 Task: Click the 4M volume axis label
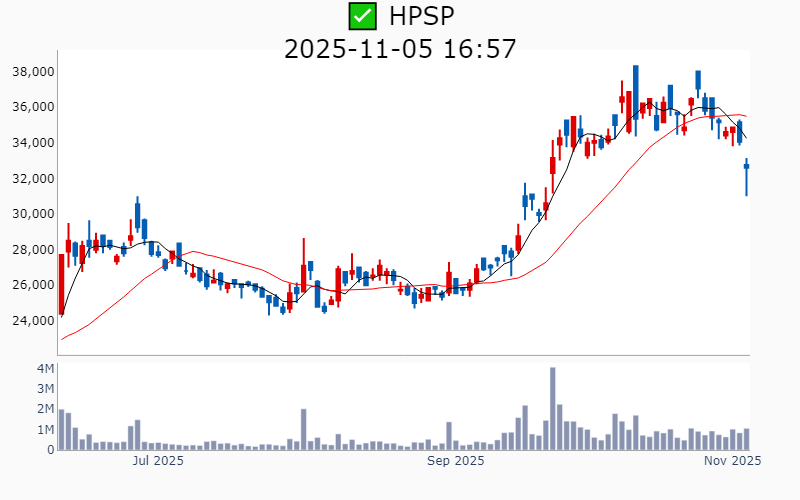(45, 369)
